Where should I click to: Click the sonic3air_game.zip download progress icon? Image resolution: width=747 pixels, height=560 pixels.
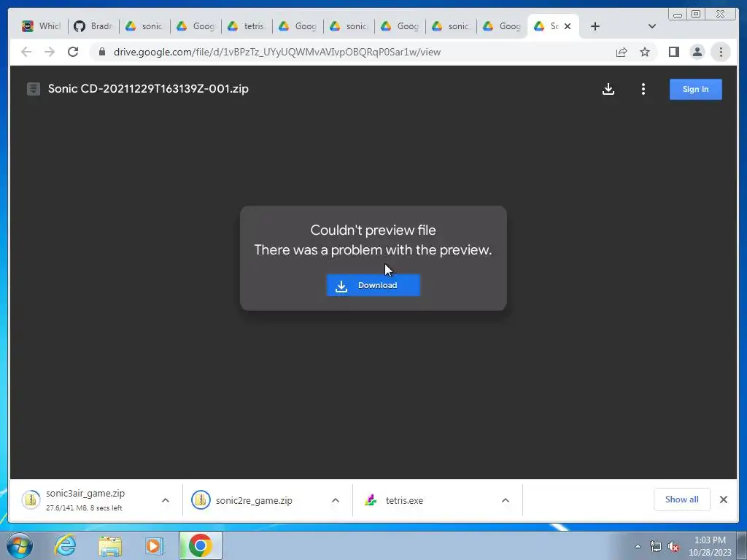tap(31, 499)
